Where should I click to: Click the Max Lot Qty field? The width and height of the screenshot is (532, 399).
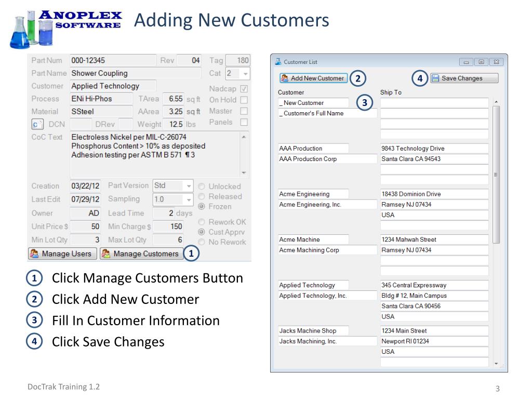click(168, 240)
